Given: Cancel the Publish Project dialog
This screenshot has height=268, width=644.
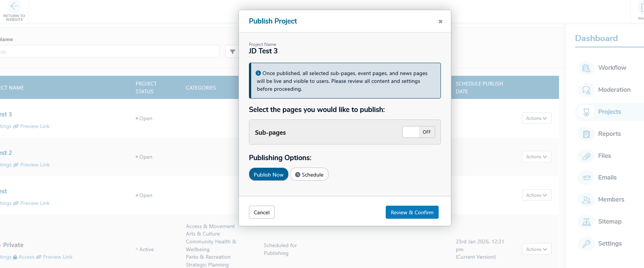Looking at the screenshot, I should pyautogui.click(x=262, y=212).
